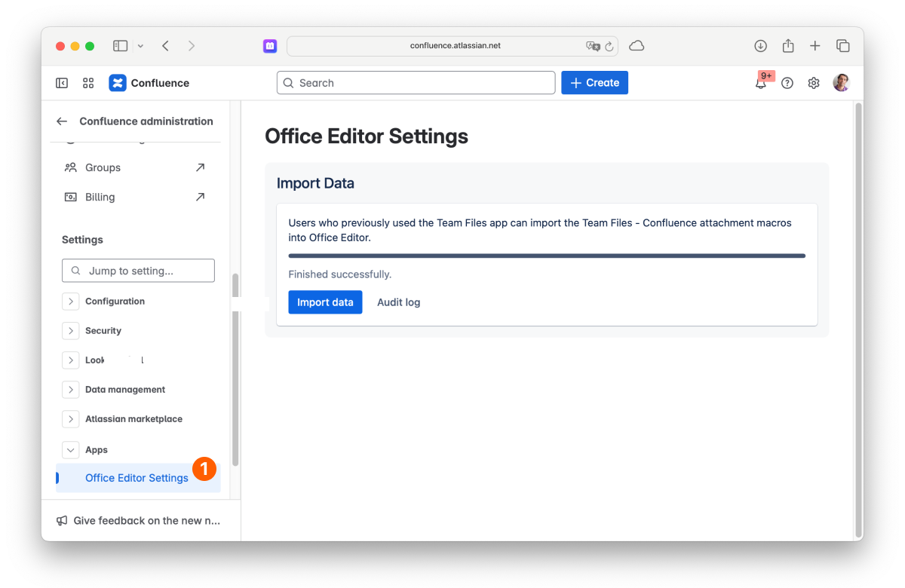Collapse the Confluence sidebar using the header icon
The height and width of the screenshot is (588, 905).
click(x=62, y=83)
